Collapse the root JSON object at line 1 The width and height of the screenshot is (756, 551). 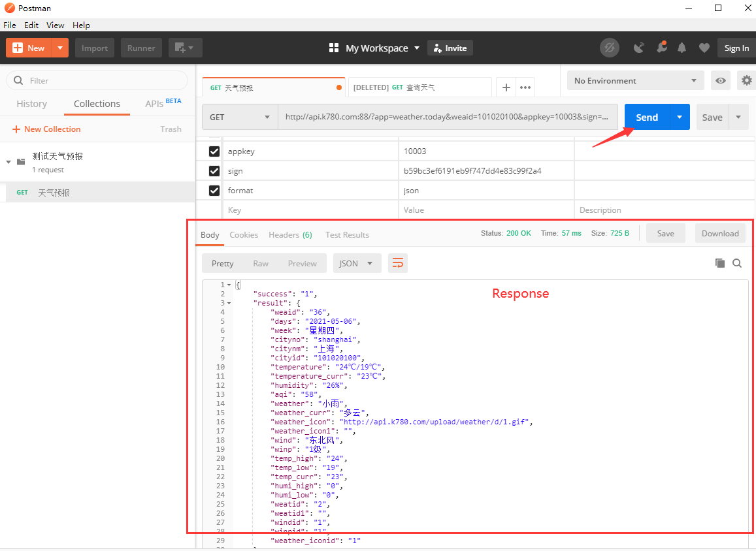(x=229, y=285)
